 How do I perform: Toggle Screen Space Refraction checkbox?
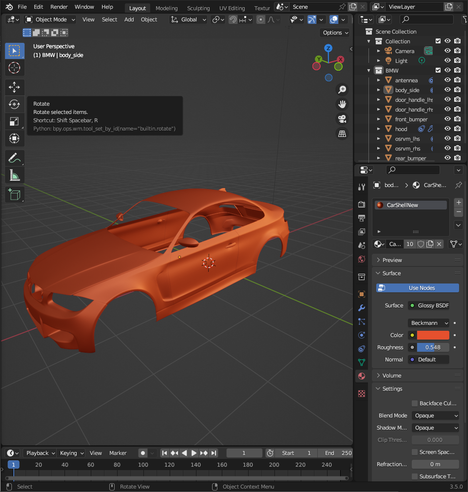(x=415, y=452)
